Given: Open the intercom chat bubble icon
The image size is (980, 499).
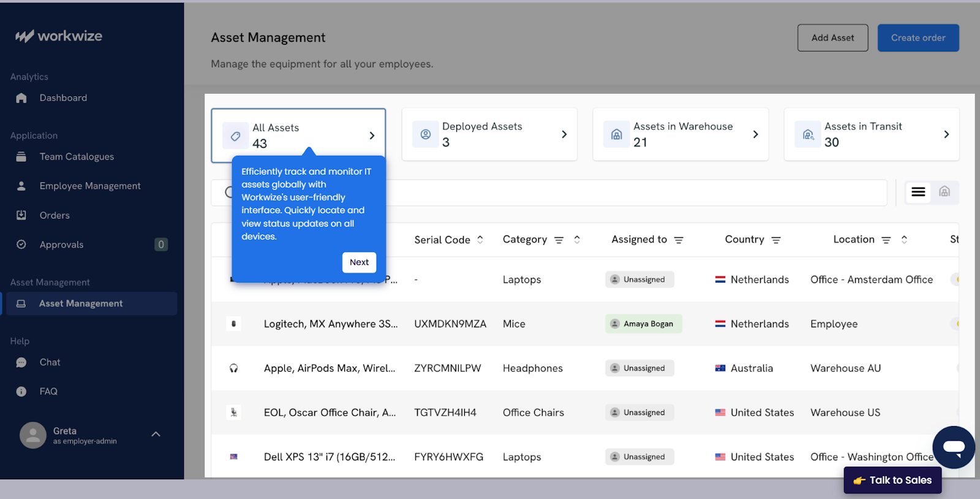Looking at the screenshot, I should tap(953, 447).
